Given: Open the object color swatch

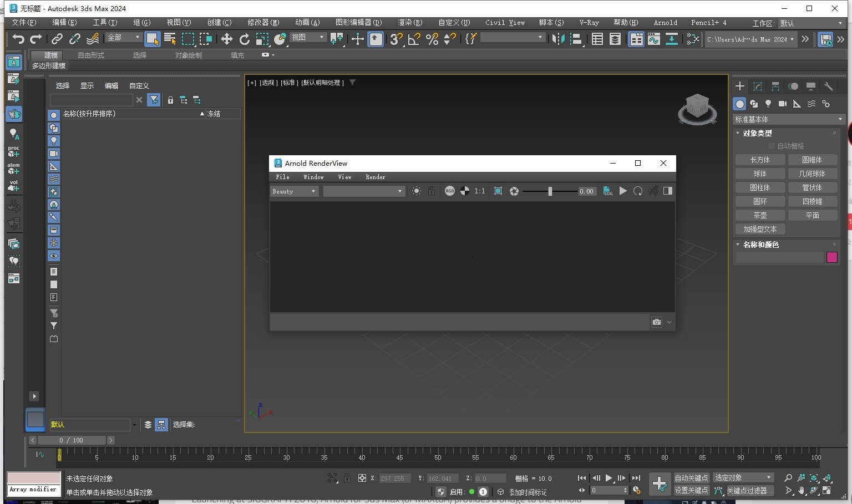Looking at the screenshot, I should point(831,257).
